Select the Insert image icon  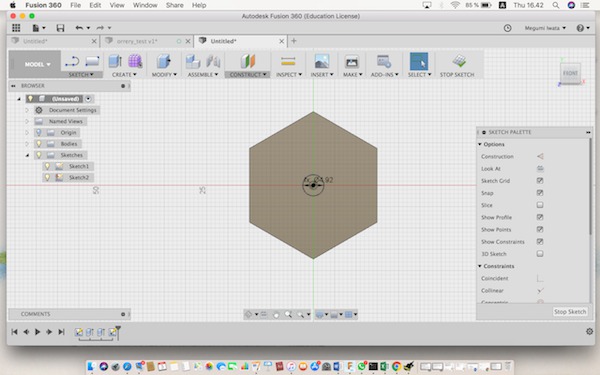click(x=322, y=61)
